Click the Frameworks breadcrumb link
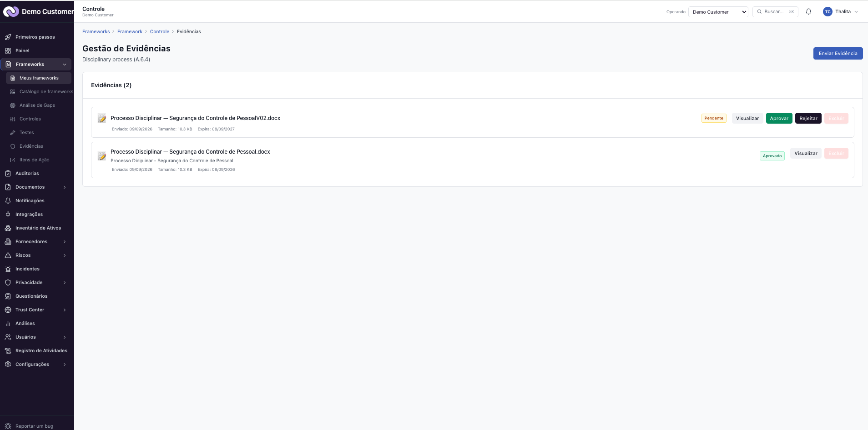This screenshot has width=868, height=430. click(x=96, y=31)
